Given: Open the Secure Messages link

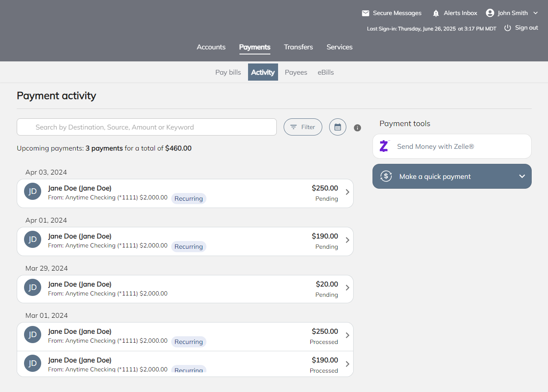Looking at the screenshot, I should 397,13.
